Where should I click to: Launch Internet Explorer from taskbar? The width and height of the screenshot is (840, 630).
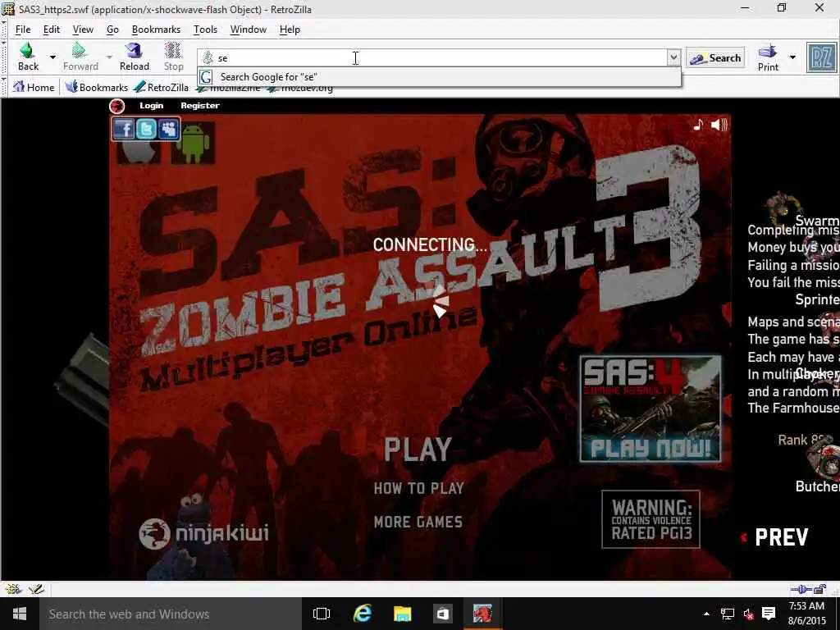(362, 614)
